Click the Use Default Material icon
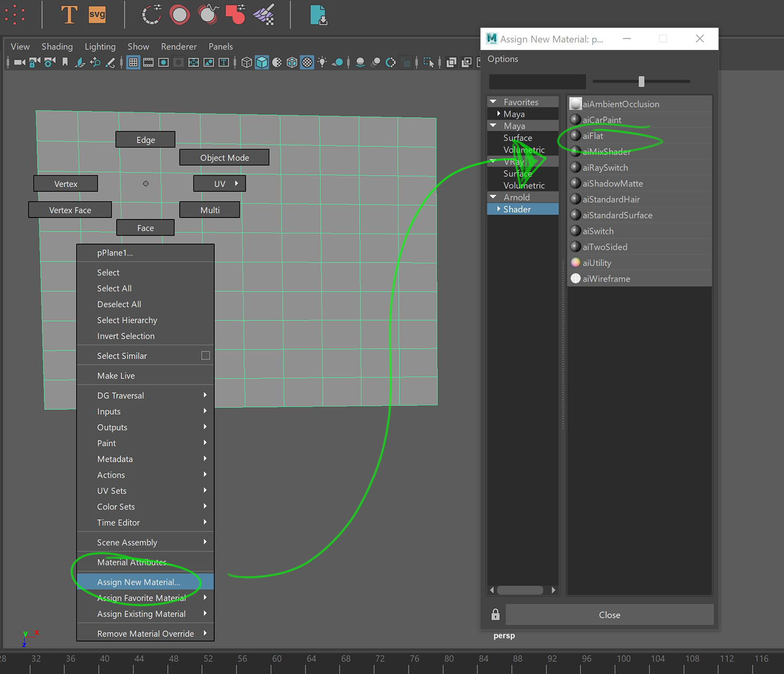Viewport: 784px width, 674px height. point(277,63)
